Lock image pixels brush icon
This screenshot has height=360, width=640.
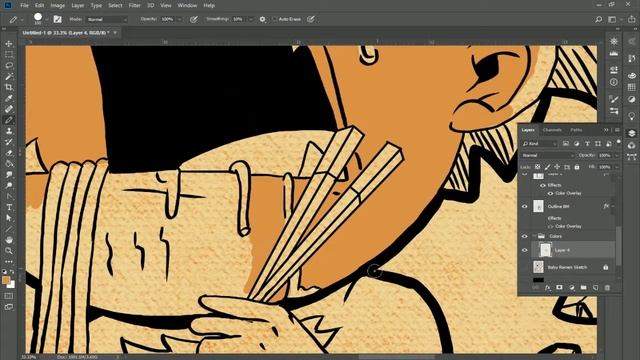[x=547, y=167]
